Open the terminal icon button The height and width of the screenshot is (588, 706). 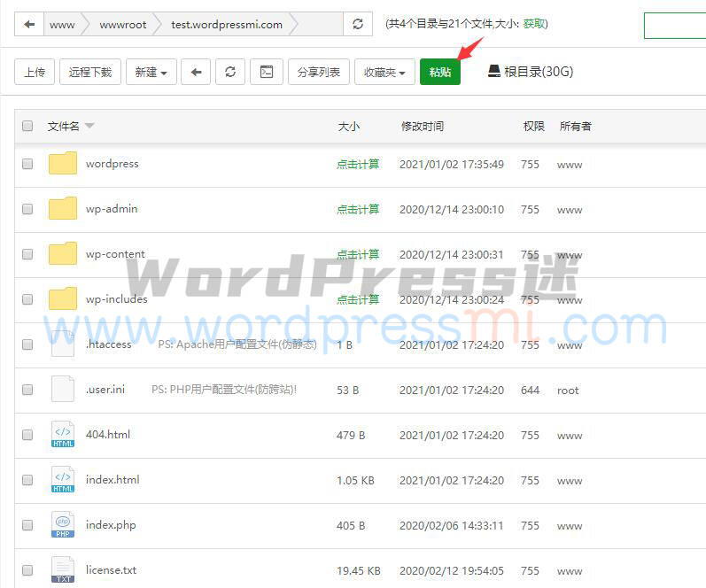(x=267, y=72)
